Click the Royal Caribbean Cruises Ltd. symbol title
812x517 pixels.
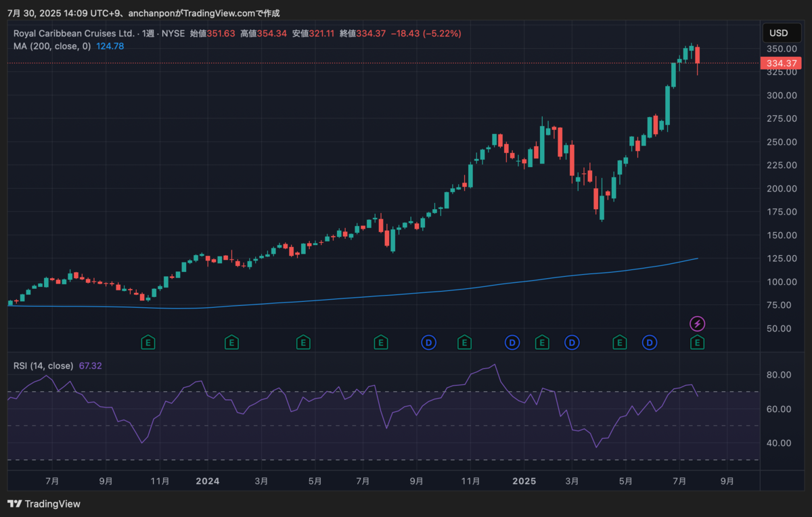pyautogui.click(x=75, y=33)
